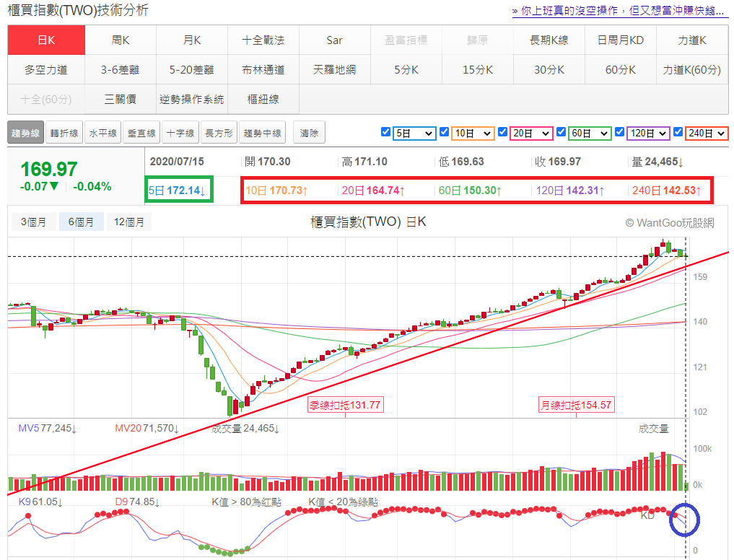Screen dimensions: 734x560
Task: Toggle the 20日 moving average checkbox
Action: click(x=503, y=132)
